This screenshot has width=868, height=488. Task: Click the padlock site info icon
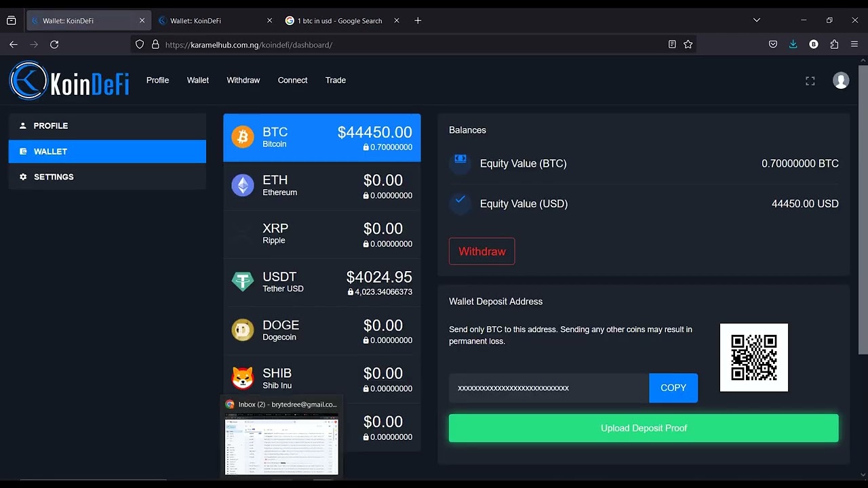coord(155,44)
